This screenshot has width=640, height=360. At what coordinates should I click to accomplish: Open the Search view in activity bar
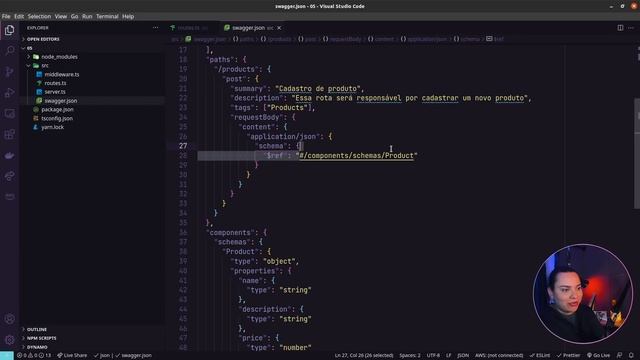click(x=9, y=51)
